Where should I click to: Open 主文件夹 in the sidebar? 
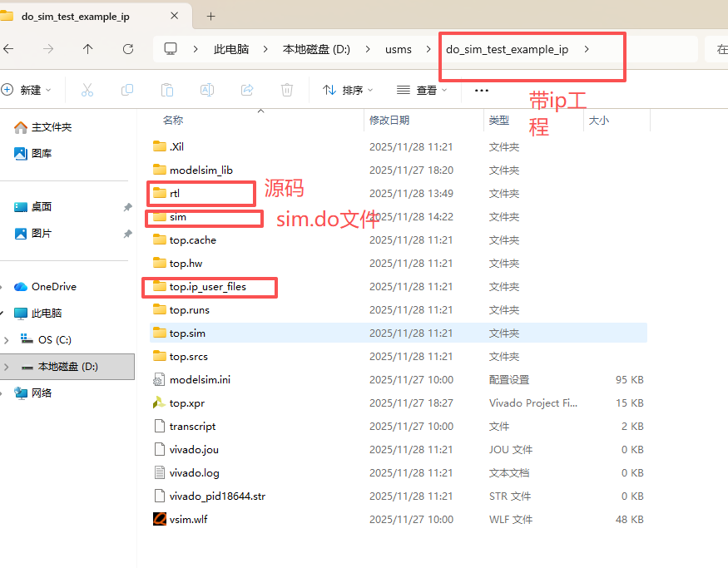42,127
